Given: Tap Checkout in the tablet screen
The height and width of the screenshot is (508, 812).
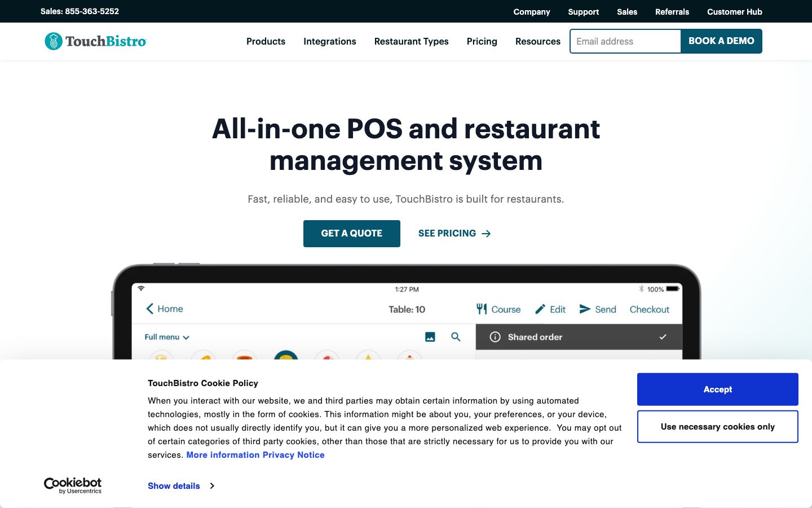Looking at the screenshot, I should tap(650, 309).
